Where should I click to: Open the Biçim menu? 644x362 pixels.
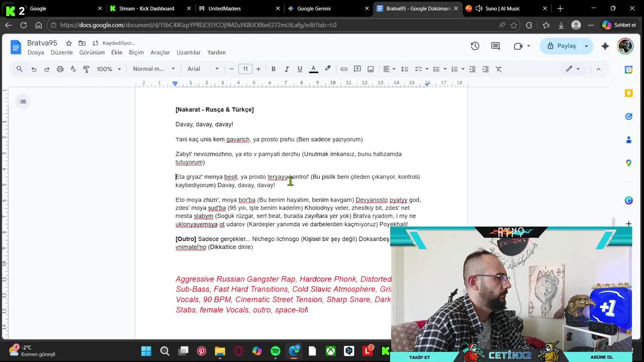pos(136,52)
